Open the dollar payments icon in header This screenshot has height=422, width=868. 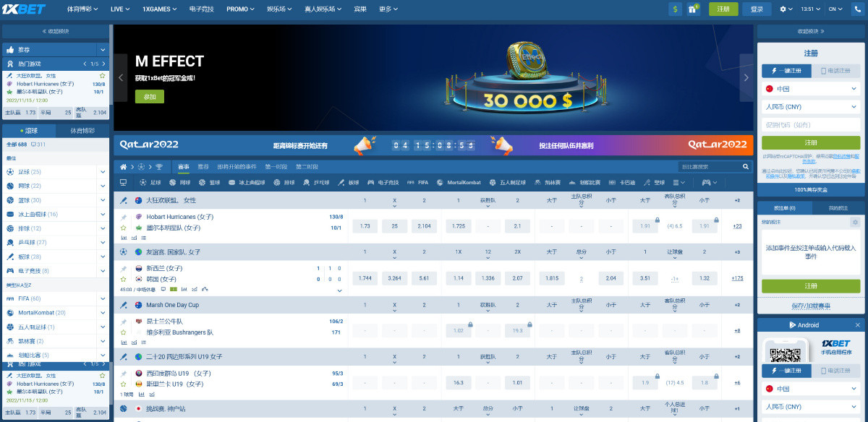pos(676,9)
